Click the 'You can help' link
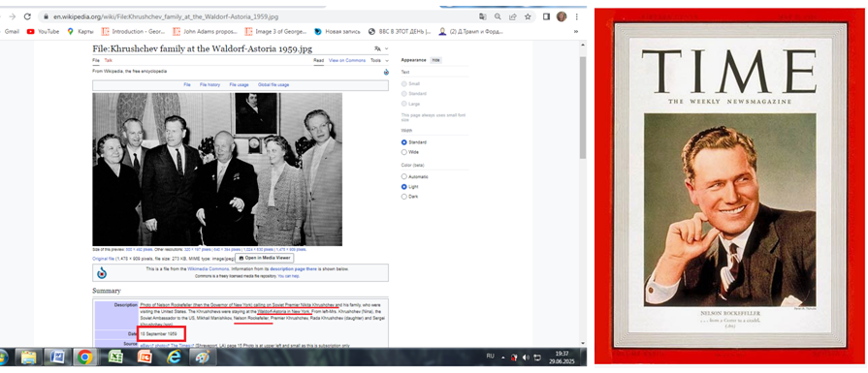 (288, 276)
